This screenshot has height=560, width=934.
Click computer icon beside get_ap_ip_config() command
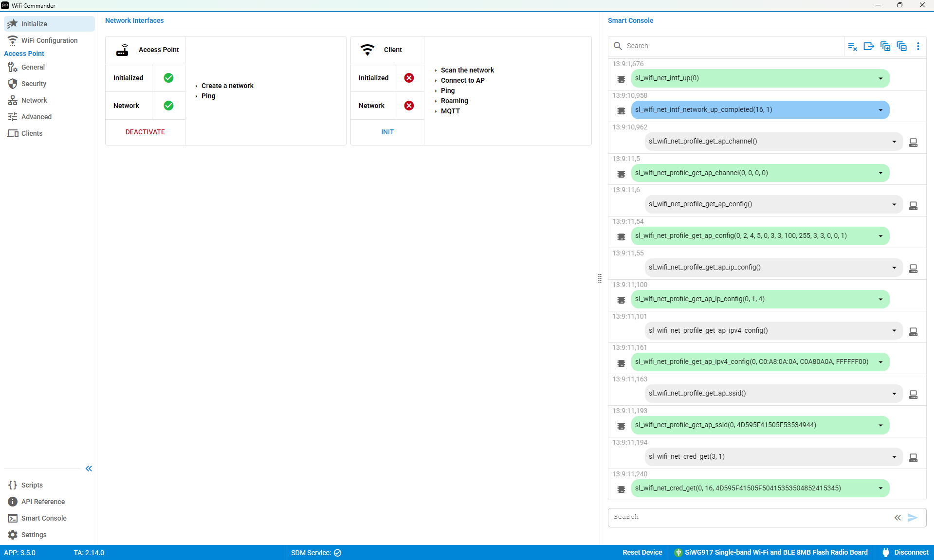(914, 269)
